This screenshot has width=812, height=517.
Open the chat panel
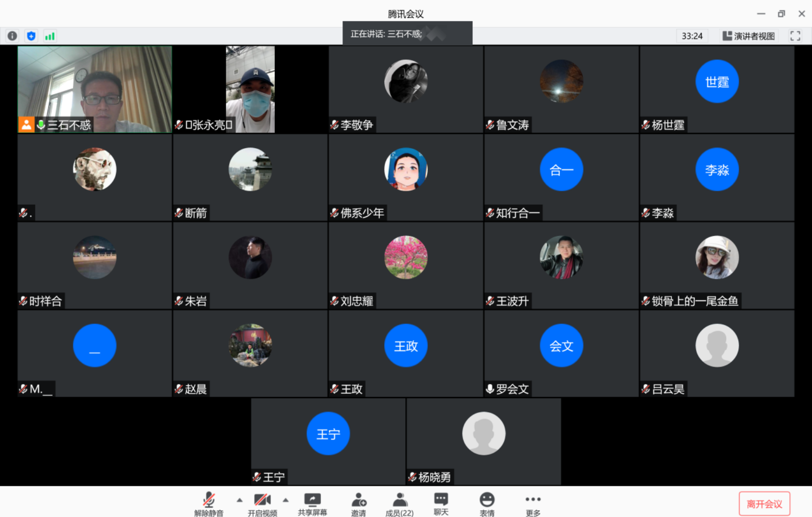(441, 504)
